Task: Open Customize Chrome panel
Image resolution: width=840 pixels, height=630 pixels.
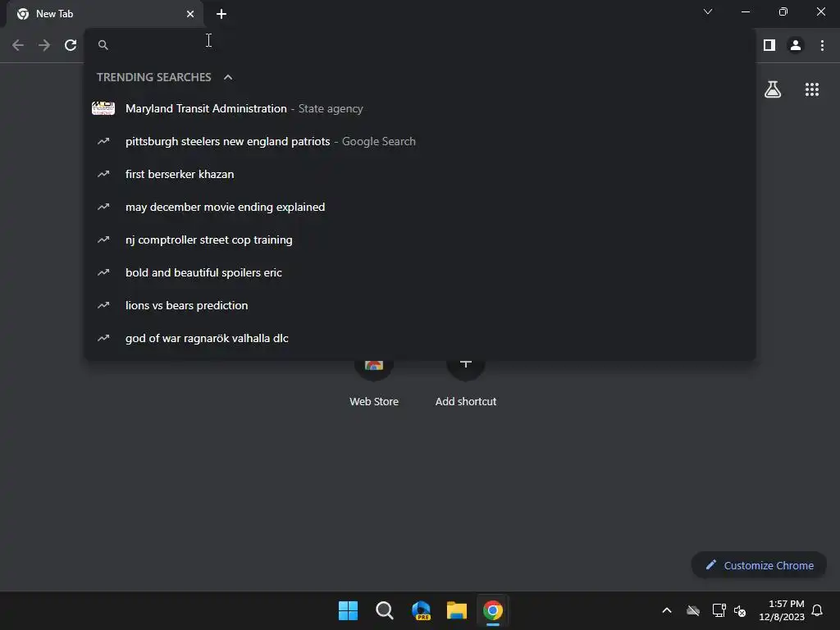Action: (759, 565)
